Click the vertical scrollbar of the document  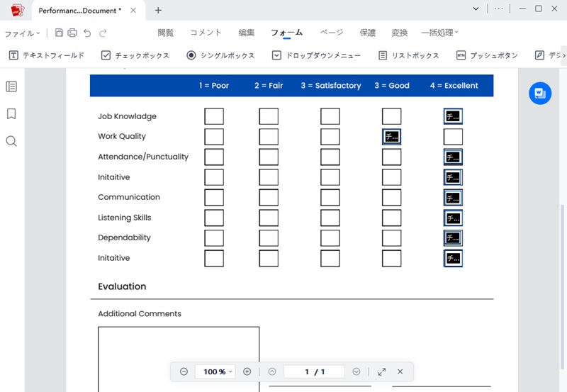point(562,287)
